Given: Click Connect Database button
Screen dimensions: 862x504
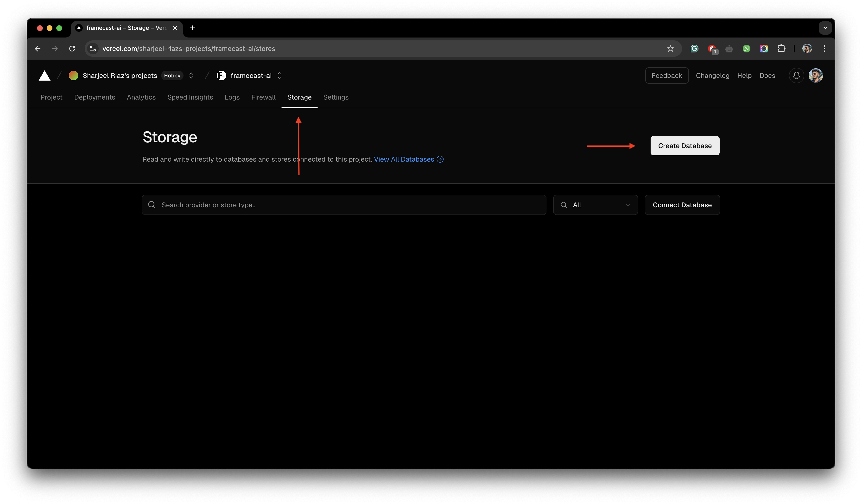Looking at the screenshot, I should point(682,205).
